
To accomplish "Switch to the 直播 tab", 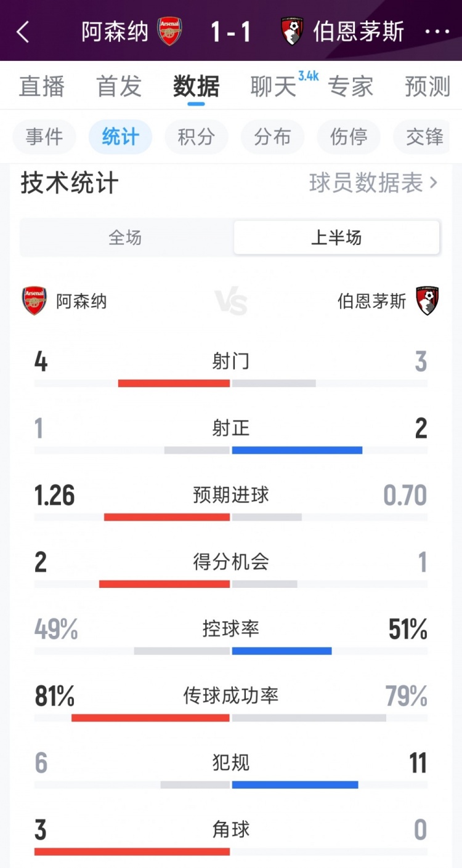I will (x=43, y=86).
